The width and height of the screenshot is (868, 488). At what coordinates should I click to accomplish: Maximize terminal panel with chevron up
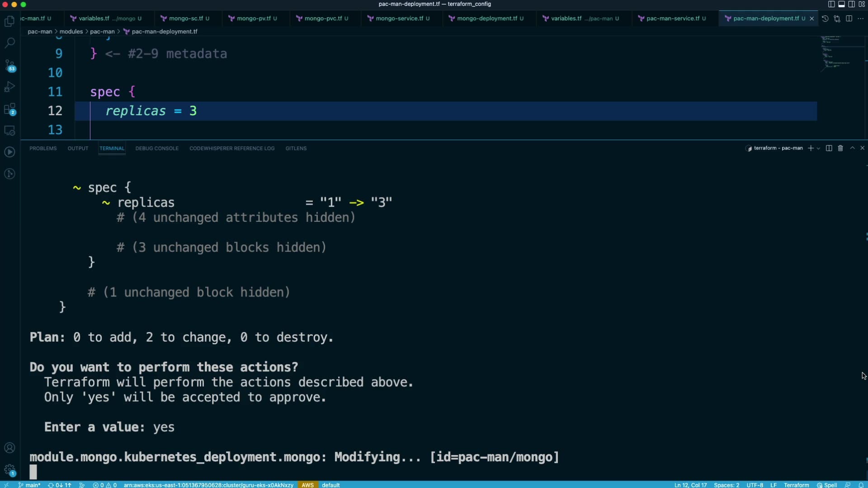[852, 148]
